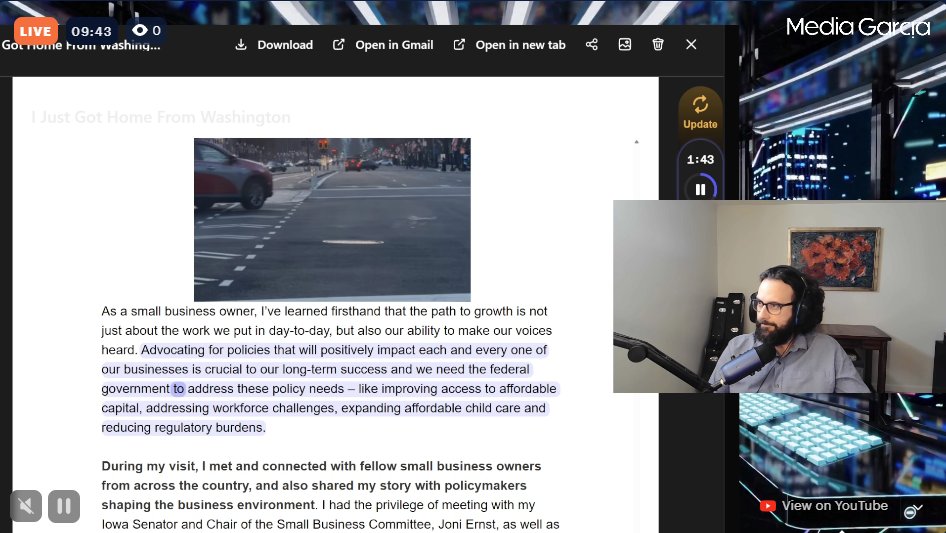The width and height of the screenshot is (946, 533).
Task: Click the LIVE badge
Action: point(36,31)
